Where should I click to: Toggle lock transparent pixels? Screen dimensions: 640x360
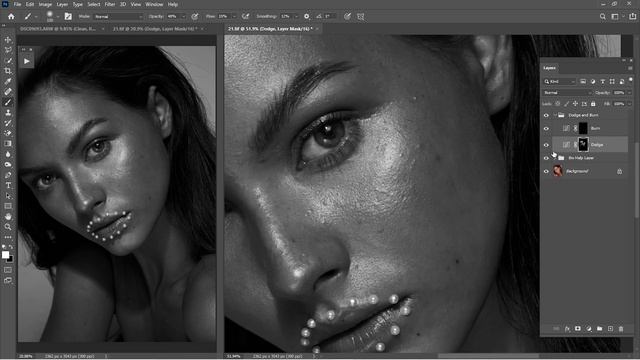(557, 104)
